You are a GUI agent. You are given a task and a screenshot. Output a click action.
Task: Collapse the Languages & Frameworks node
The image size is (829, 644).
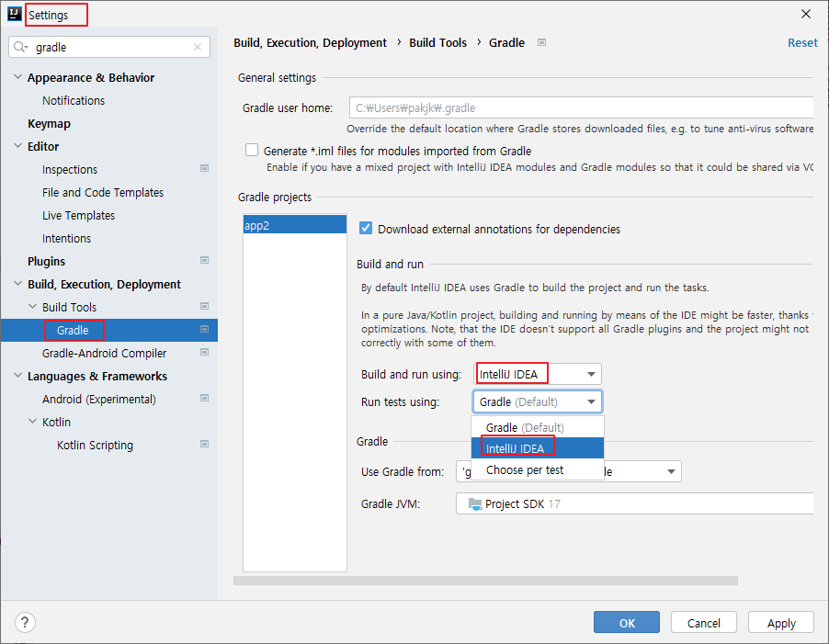pyautogui.click(x=17, y=376)
